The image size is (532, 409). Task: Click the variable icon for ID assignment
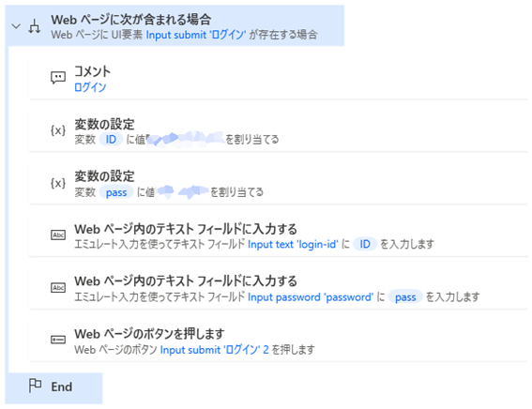click(x=58, y=130)
